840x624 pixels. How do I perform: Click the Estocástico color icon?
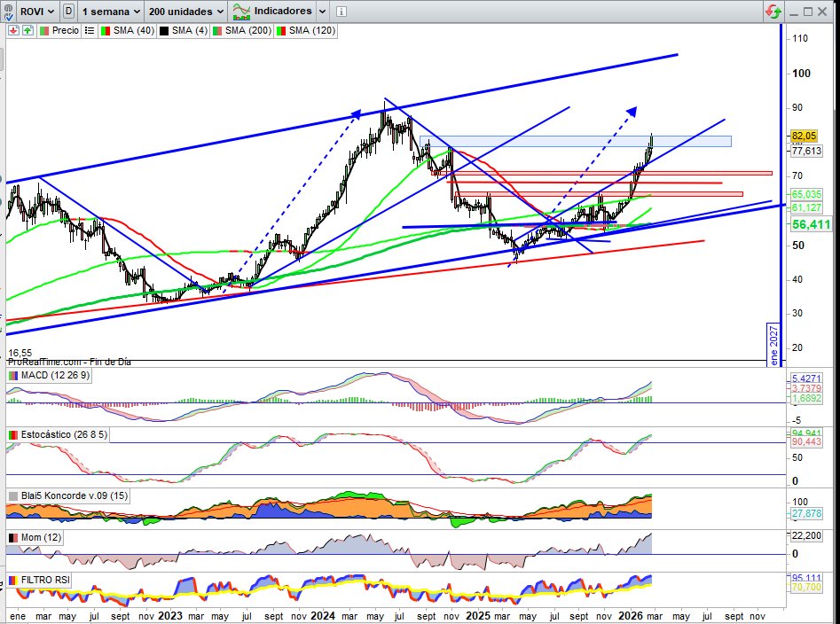coord(13,435)
